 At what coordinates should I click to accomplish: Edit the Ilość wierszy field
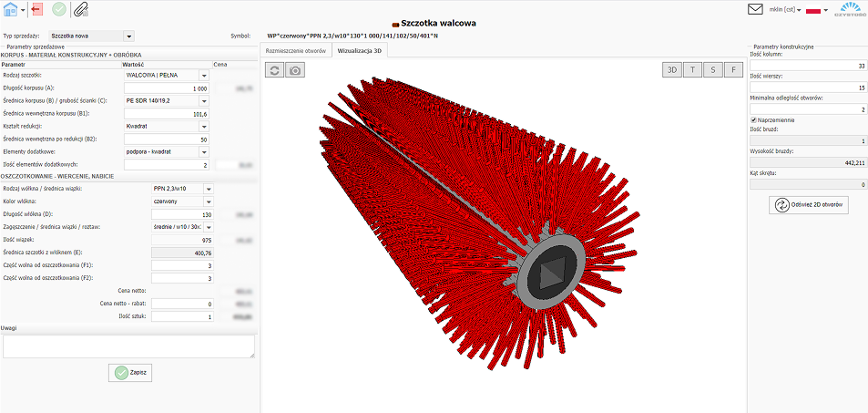click(808, 87)
